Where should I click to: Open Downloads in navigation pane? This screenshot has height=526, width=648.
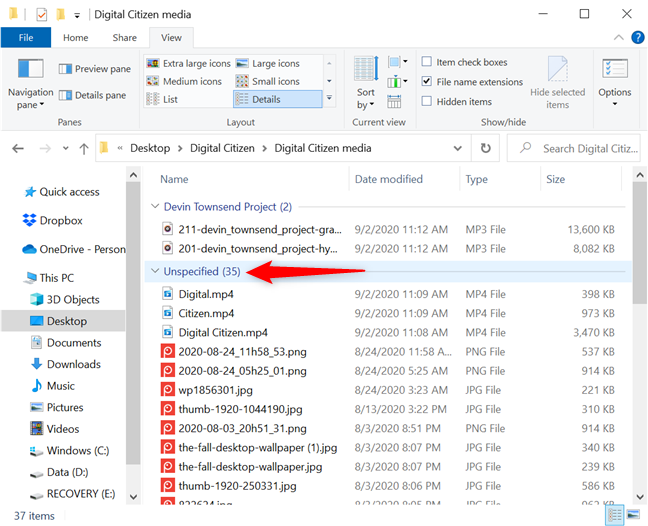tap(66, 364)
